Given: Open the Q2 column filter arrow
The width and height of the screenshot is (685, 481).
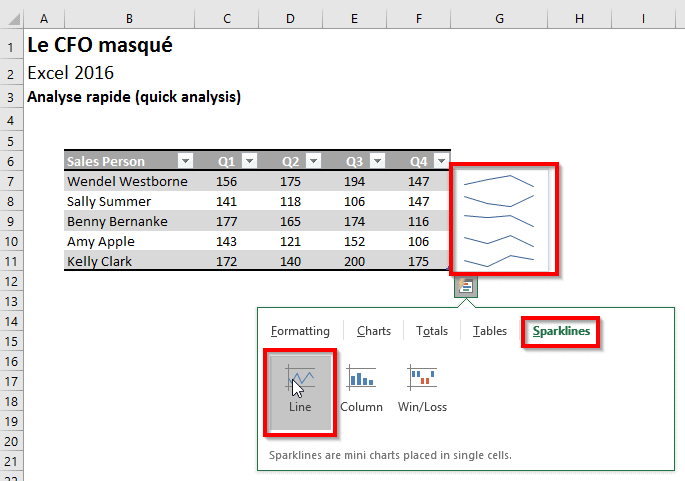Looking at the screenshot, I should 313,162.
